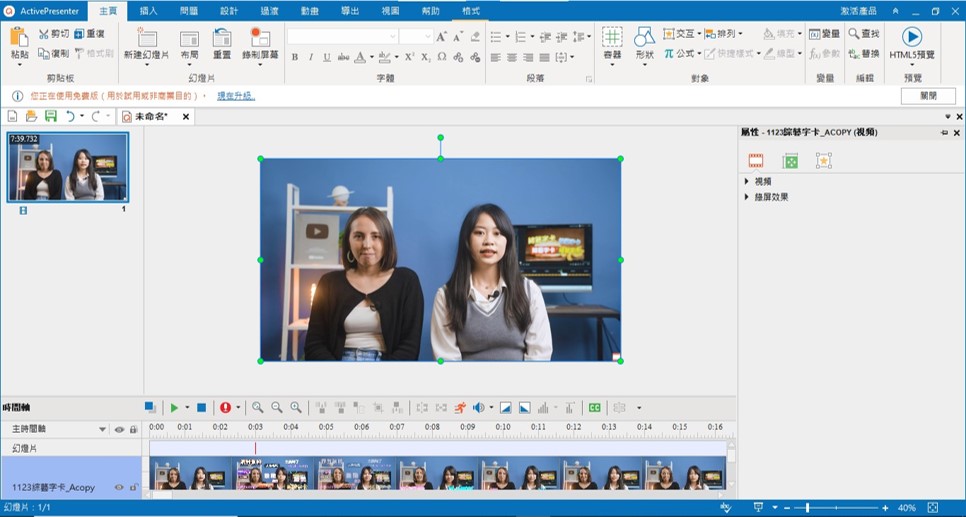Open the 主時間軸 timeline dropdown
This screenshot has height=517, width=966.
pyautogui.click(x=102, y=429)
